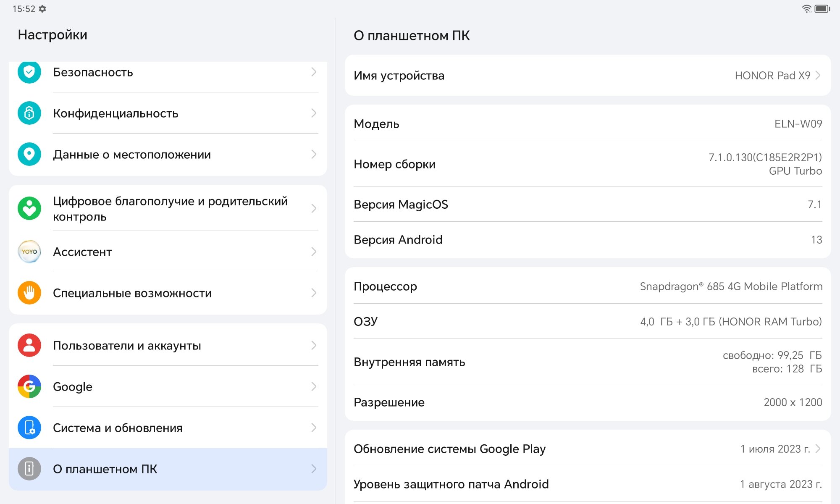Viewport: 840px width, 504px height.
Task: Tap chevron next to Цифровое благополучие
Action: [314, 208]
